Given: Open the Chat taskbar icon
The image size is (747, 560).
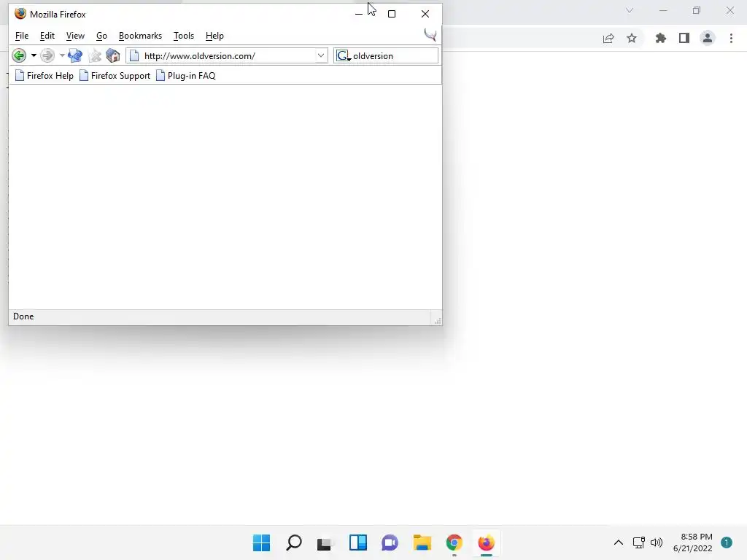Looking at the screenshot, I should (x=390, y=542).
